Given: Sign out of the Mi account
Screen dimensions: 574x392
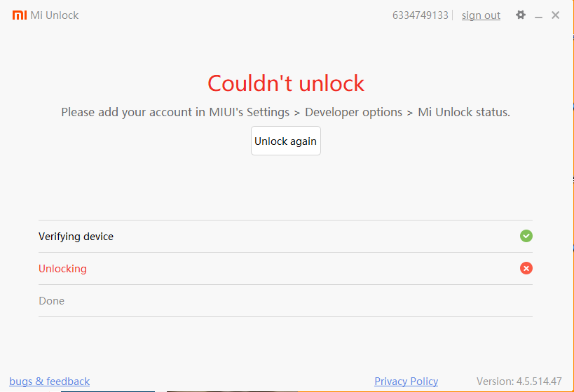Looking at the screenshot, I should [x=481, y=15].
